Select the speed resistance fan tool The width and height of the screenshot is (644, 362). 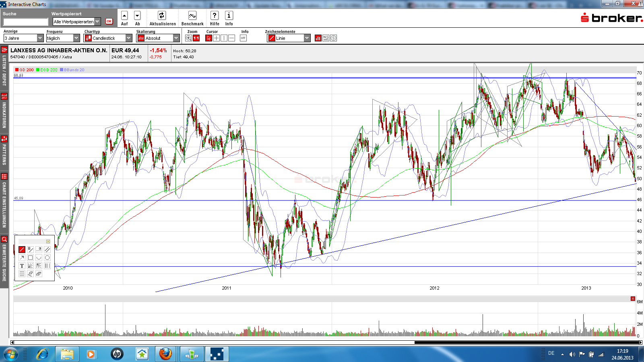click(x=39, y=265)
